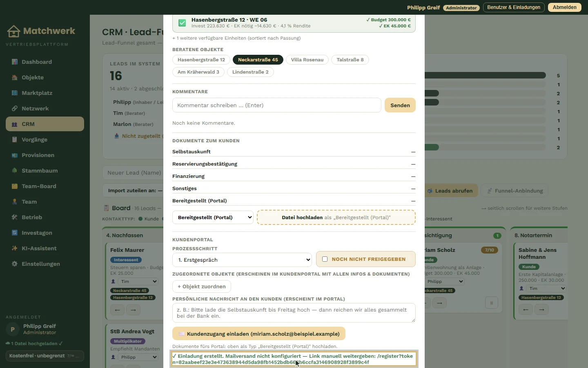The height and width of the screenshot is (368, 588).
Task: Click the Abmelden button
Action: click(565, 7)
